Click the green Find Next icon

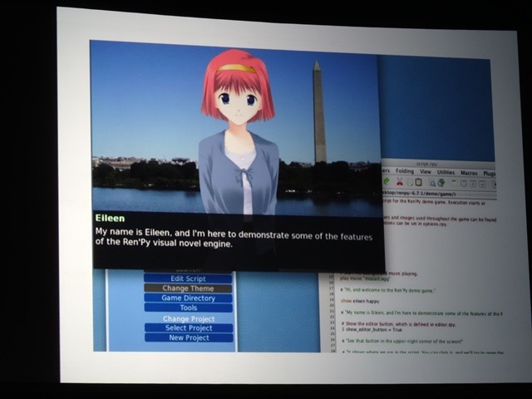pyautogui.click(x=441, y=183)
